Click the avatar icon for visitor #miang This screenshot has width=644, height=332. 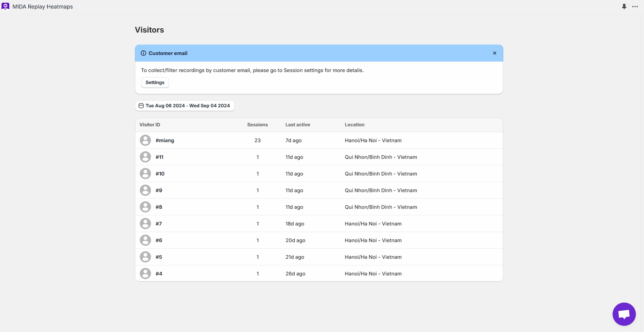145,140
